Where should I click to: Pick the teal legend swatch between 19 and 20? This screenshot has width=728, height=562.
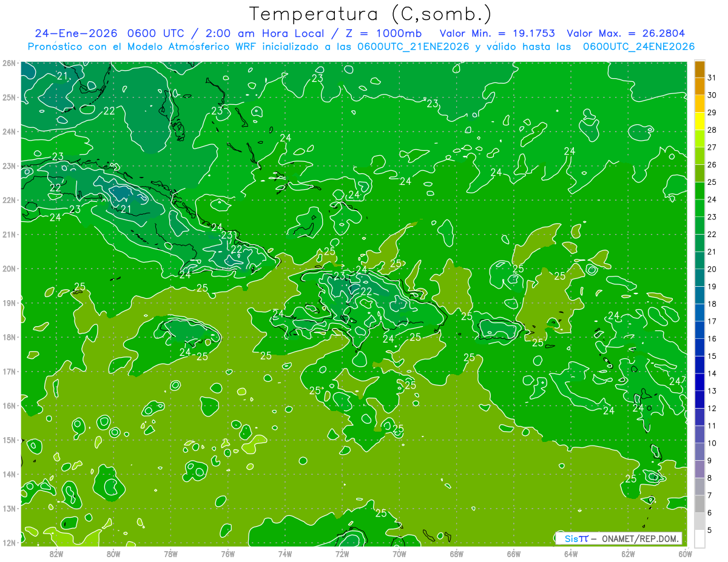tap(699, 278)
